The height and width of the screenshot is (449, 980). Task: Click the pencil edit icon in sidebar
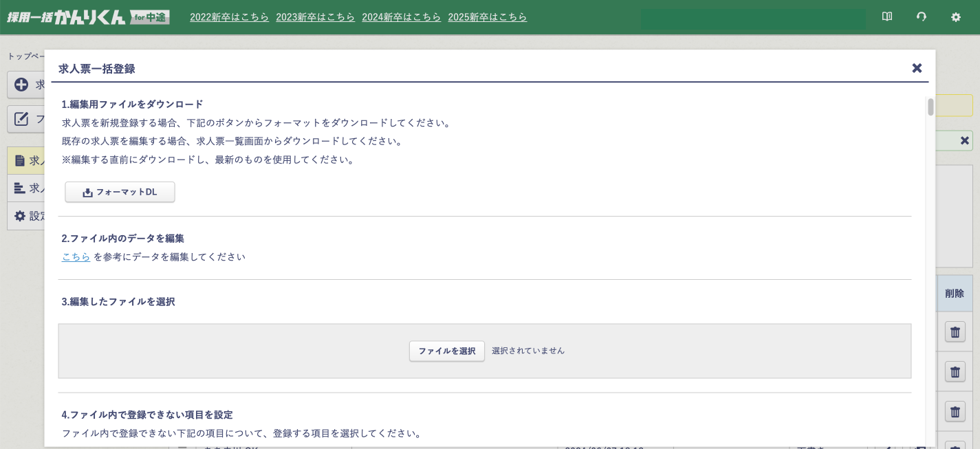coord(21,119)
